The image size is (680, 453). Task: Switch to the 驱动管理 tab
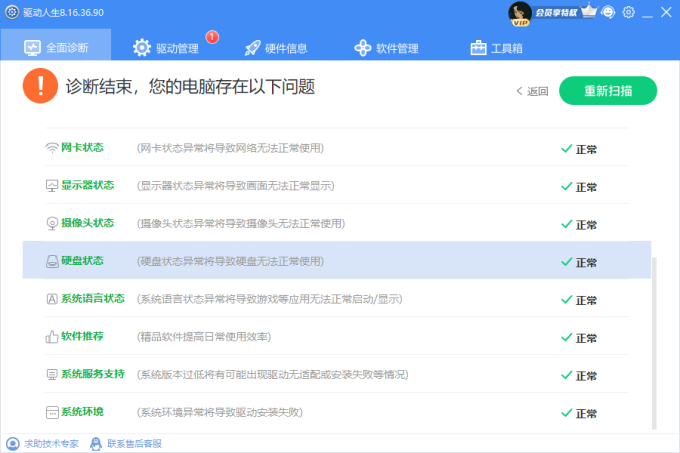pos(166,48)
